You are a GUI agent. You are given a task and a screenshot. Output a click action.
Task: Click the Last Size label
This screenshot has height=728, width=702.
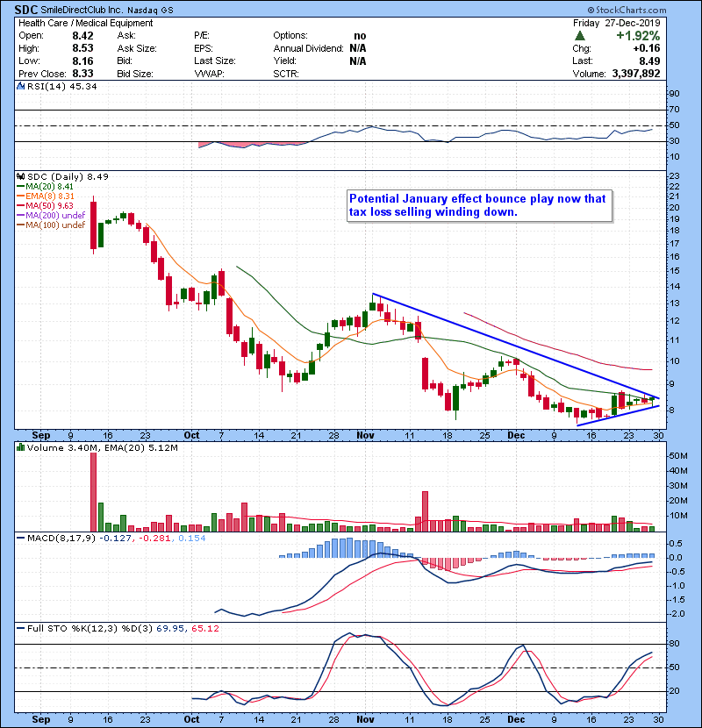215,61
